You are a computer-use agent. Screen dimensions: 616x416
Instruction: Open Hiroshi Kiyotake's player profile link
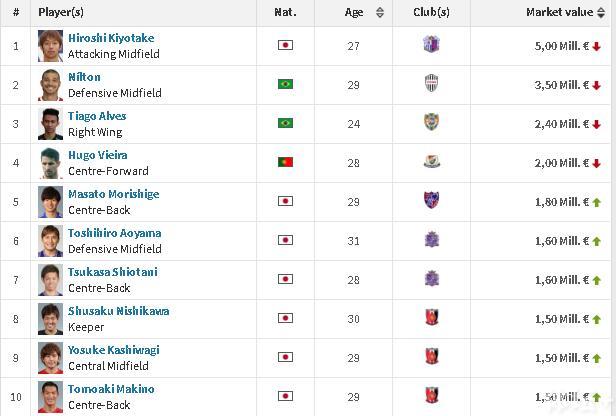(111, 38)
